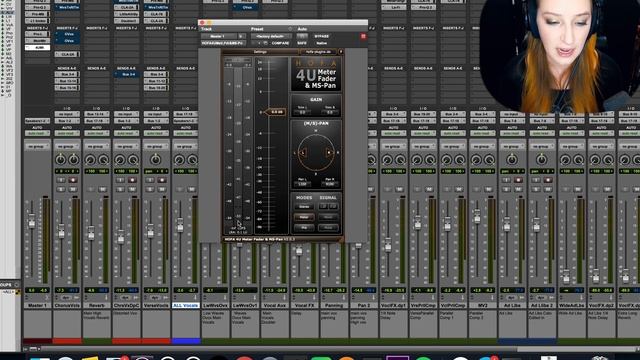Solo the Ad Libs track

[506, 189]
